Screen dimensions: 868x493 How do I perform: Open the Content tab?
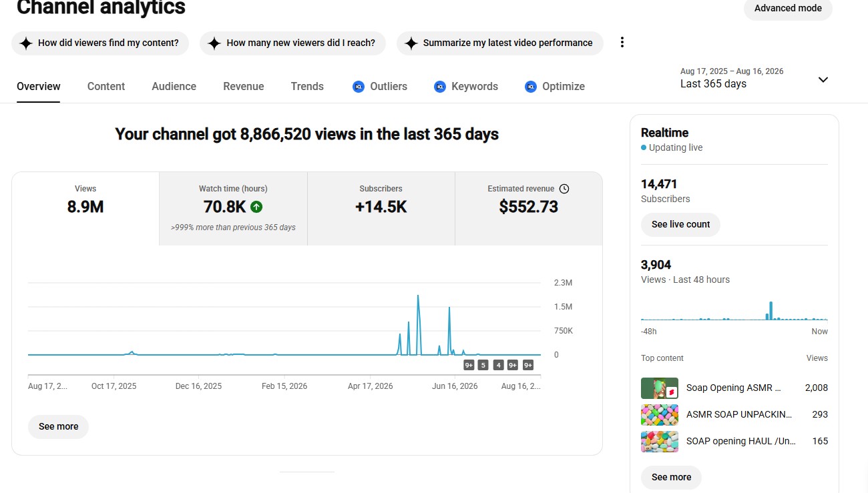(x=106, y=87)
